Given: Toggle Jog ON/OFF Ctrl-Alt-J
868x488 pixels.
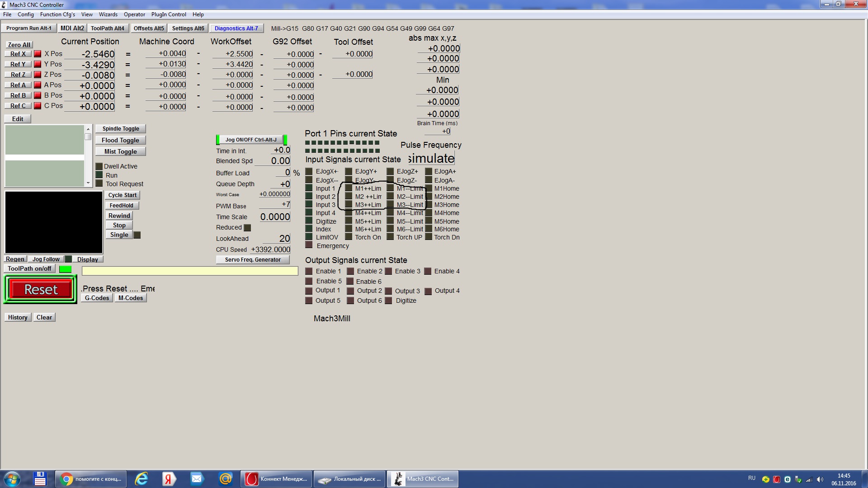Looking at the screenshot, I should tap(251, 140).
